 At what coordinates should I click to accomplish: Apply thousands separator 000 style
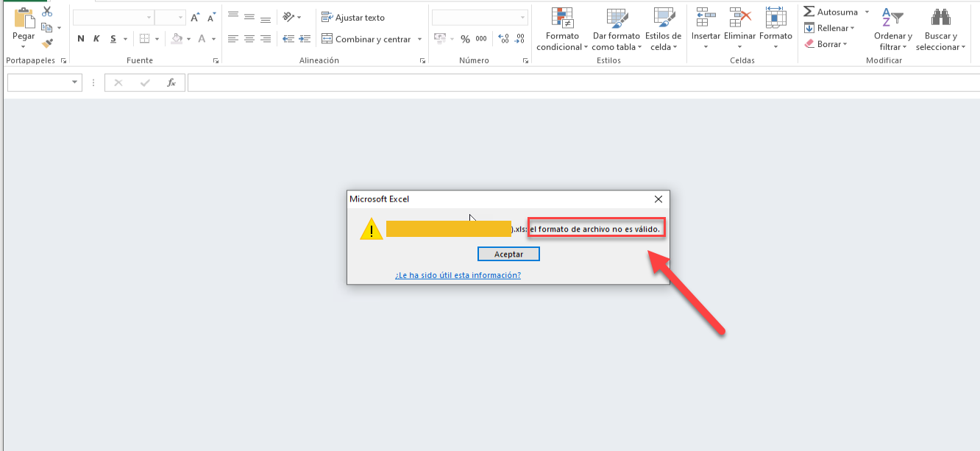[481, 39]
